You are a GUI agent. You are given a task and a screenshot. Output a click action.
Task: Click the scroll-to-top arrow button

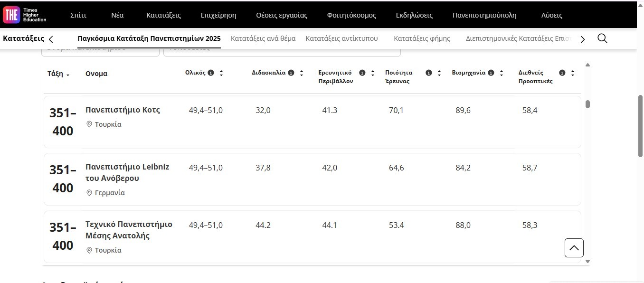coord(574,248)
